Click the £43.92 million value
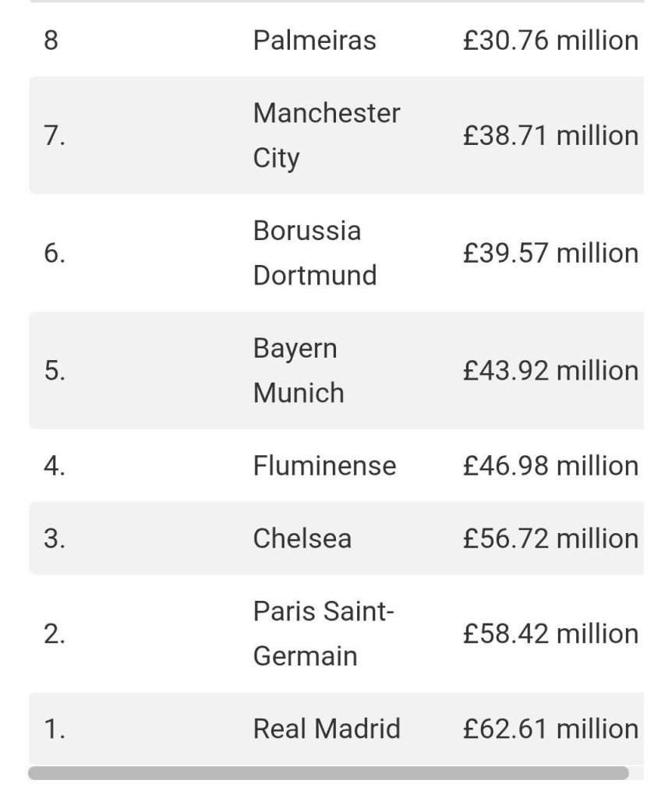Viewport: 672px width, 798px height. (551, 370)
